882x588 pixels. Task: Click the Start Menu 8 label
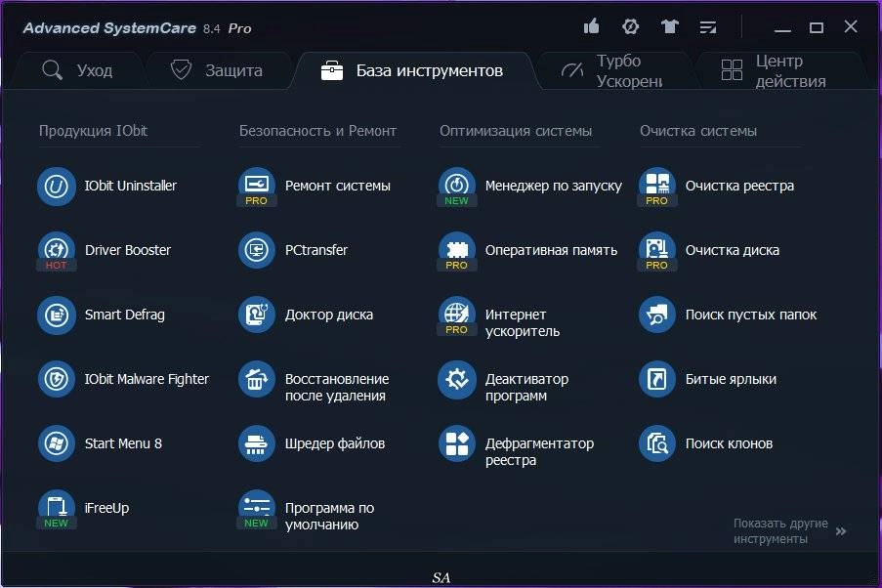click(123, 444)
